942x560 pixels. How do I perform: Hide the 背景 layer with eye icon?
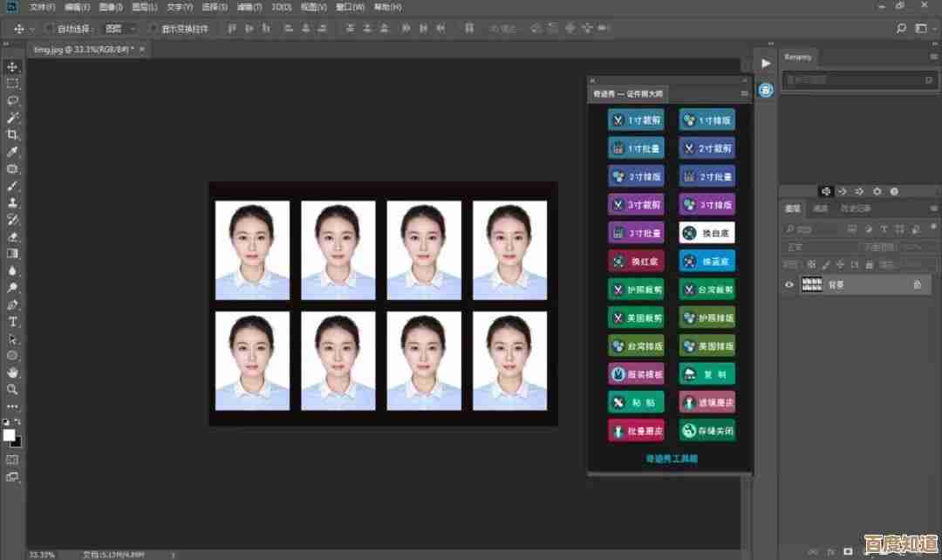coord(789,284)
